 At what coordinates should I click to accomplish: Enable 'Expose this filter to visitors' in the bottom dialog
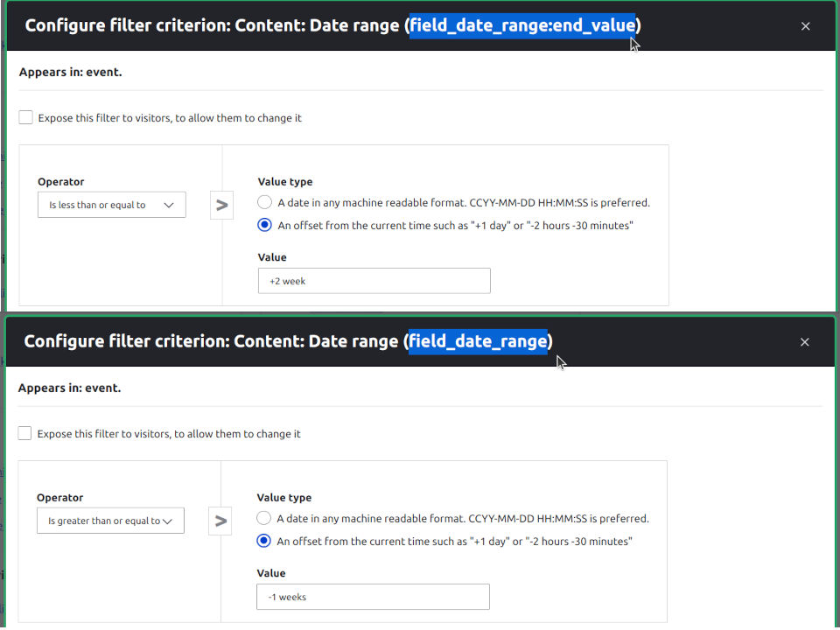click(x=24, y=433)
